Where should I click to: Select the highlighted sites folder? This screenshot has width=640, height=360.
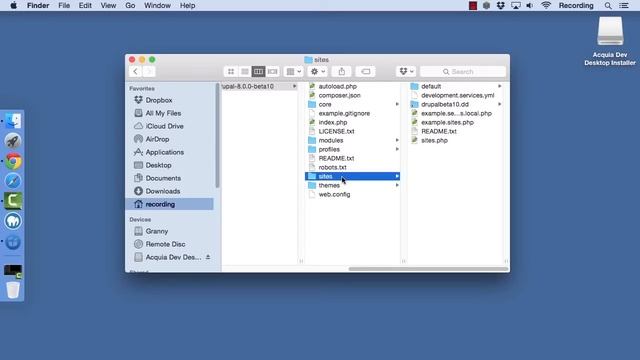pyautogui.click(x=353, y=176)
